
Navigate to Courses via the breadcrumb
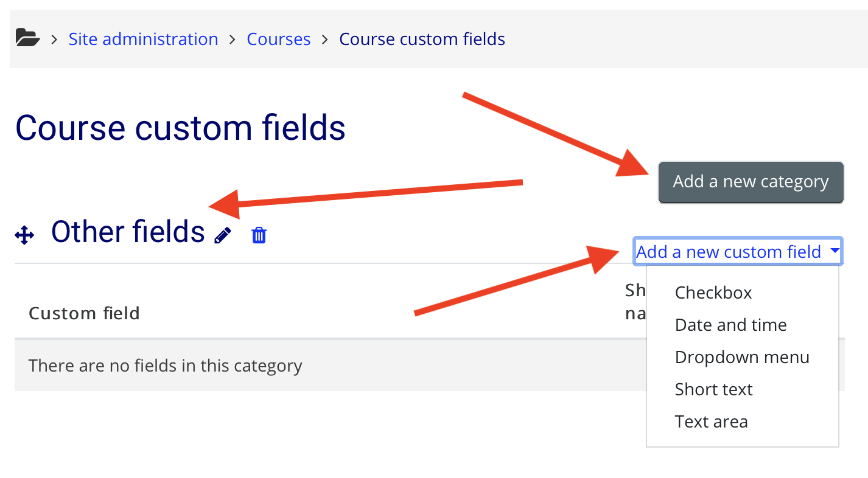[x=278, y=38]
